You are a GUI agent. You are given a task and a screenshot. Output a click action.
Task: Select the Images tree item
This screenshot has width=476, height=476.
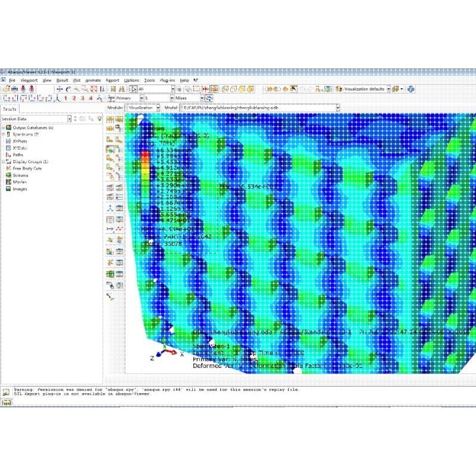[x=20, y=189]
